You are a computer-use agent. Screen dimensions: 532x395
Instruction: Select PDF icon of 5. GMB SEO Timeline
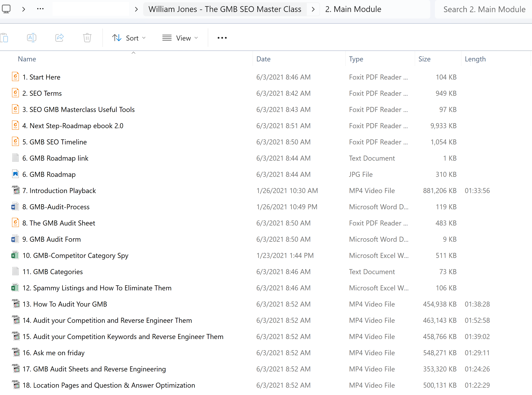(x=15, y=142)
